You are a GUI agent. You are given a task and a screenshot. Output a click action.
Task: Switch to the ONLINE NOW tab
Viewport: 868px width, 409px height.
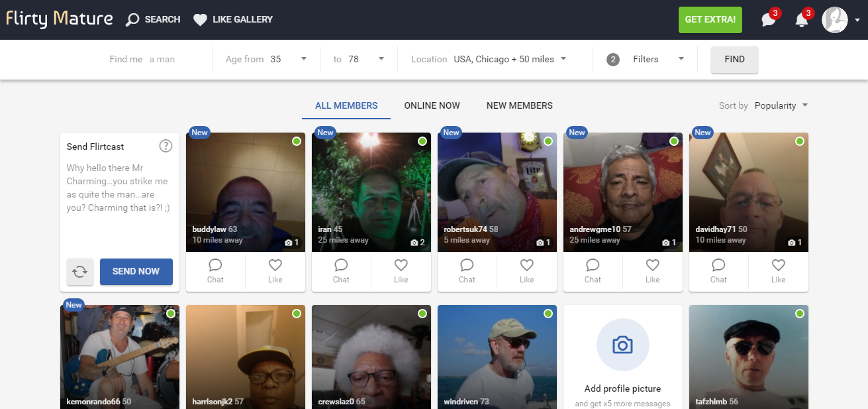[x=432, y=105]
